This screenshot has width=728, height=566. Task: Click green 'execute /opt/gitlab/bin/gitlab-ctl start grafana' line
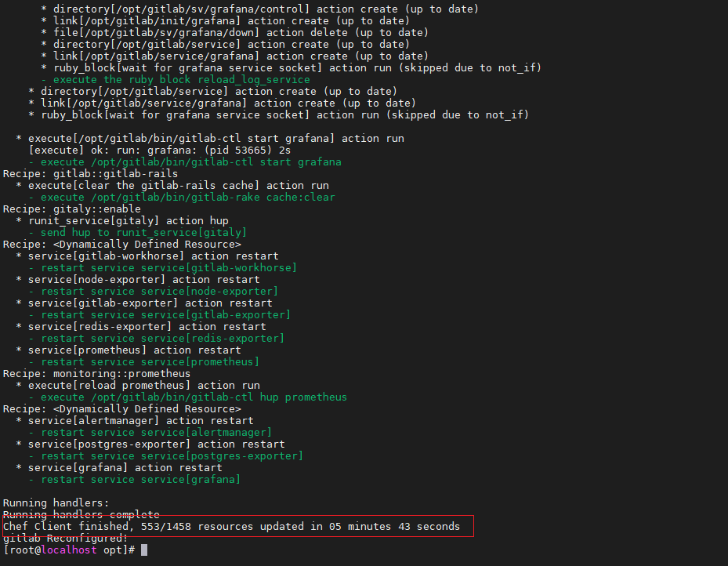coord(185,162)
